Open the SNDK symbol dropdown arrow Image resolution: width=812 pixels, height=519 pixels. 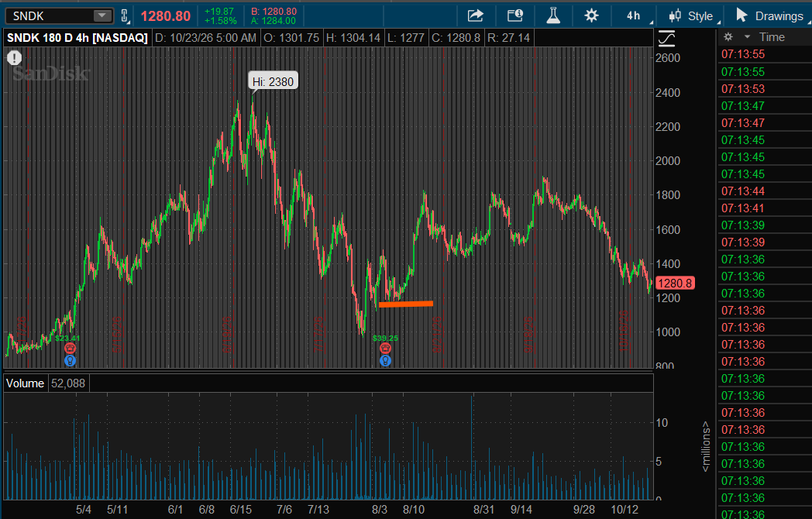[102, 16]
